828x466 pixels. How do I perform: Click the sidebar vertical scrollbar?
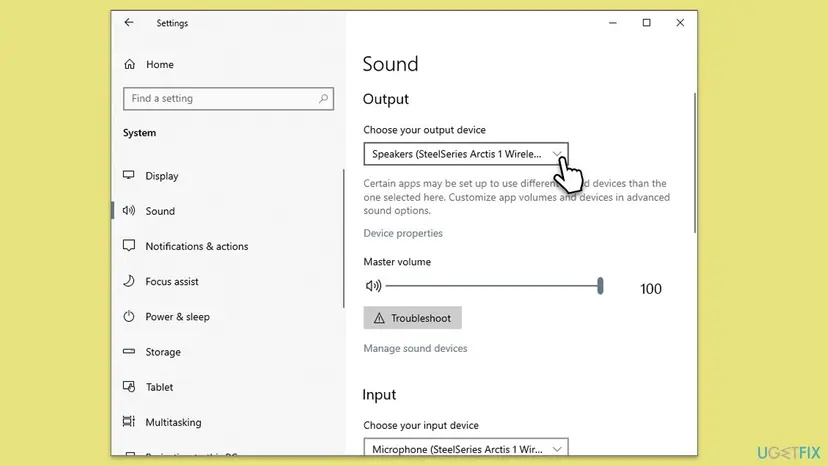pyautogui.click(x=343, y=238)
